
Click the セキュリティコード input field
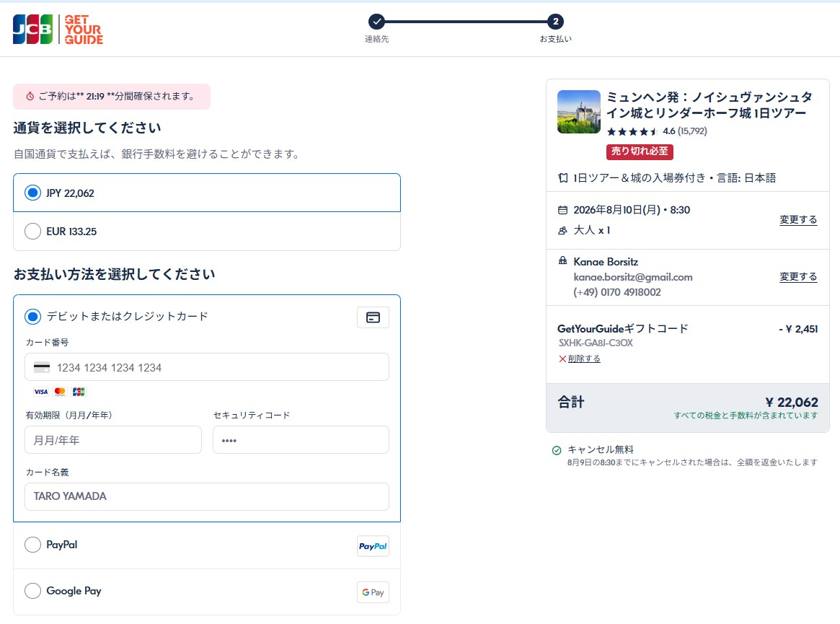click(x=301, y=440)
